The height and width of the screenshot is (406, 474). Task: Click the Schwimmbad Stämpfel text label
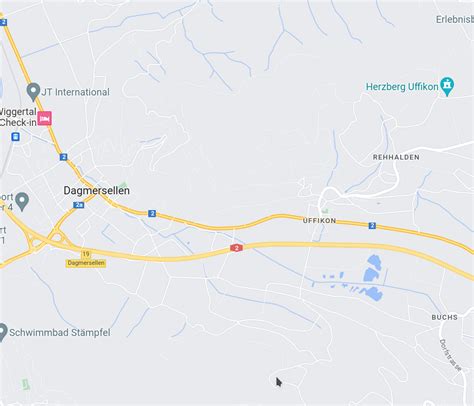pos(60,333)
